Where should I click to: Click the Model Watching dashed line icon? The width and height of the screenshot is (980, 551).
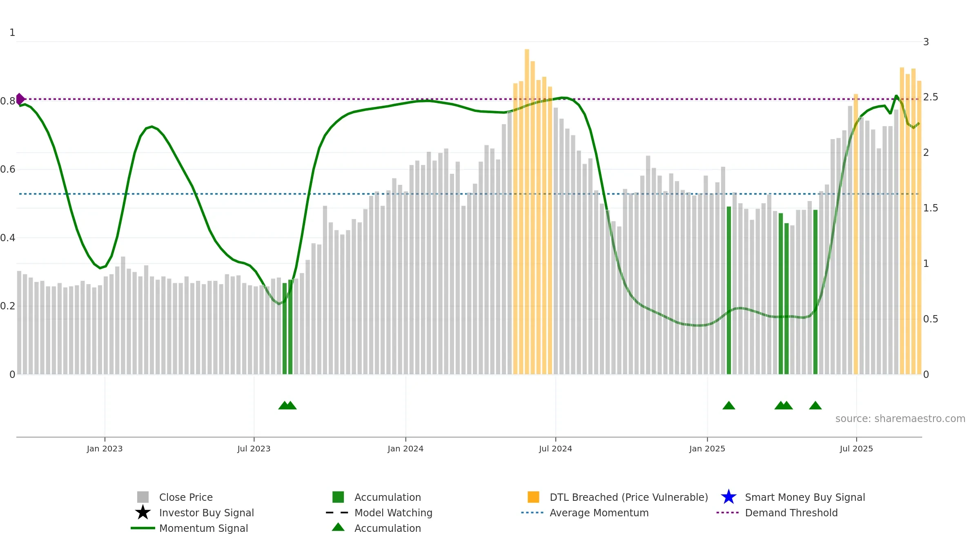click(x=337, y=513)
